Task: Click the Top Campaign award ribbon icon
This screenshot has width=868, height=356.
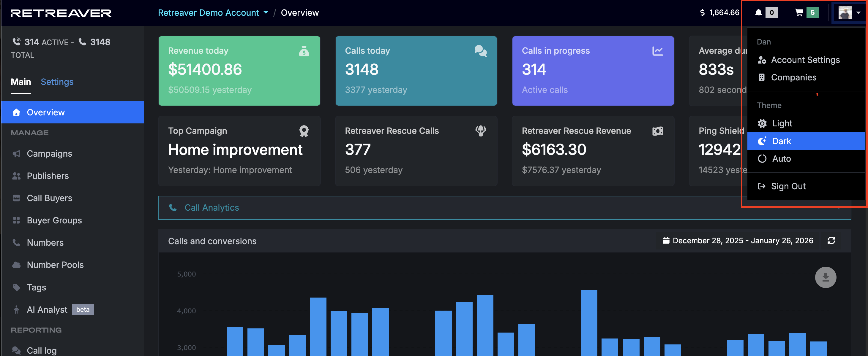Action: [x=304, y=131]
